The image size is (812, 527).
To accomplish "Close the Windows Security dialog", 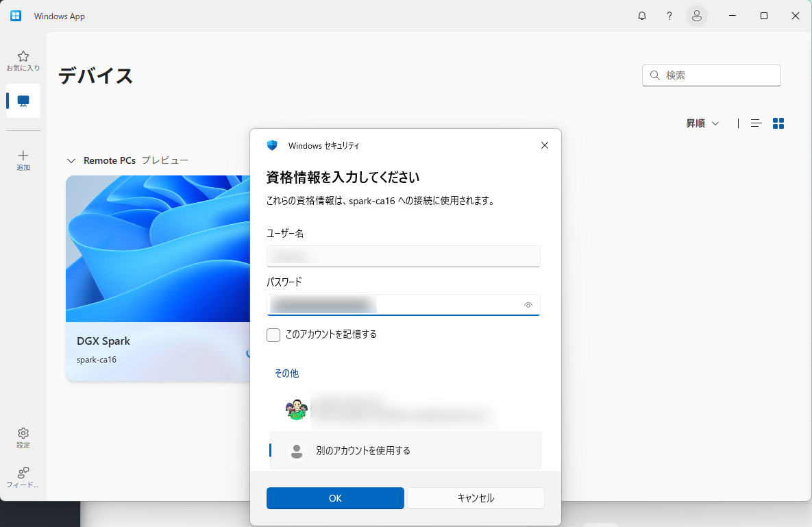I will (544, 145).
